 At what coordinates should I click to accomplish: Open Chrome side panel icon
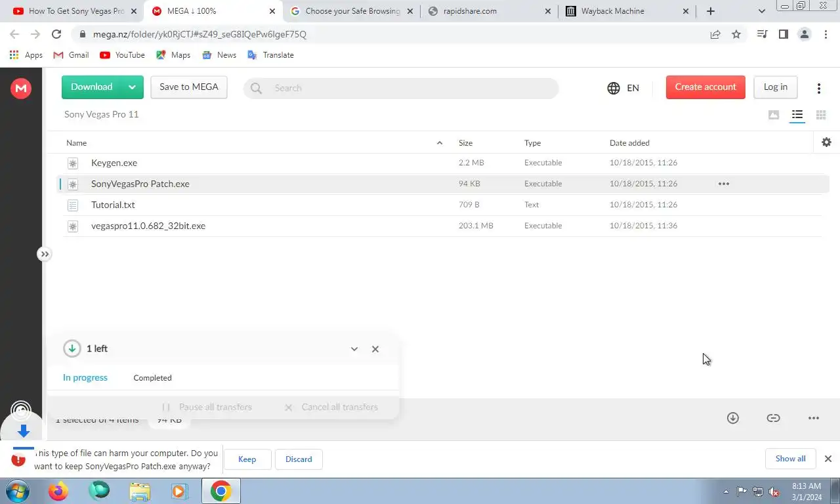pos(783,34)
